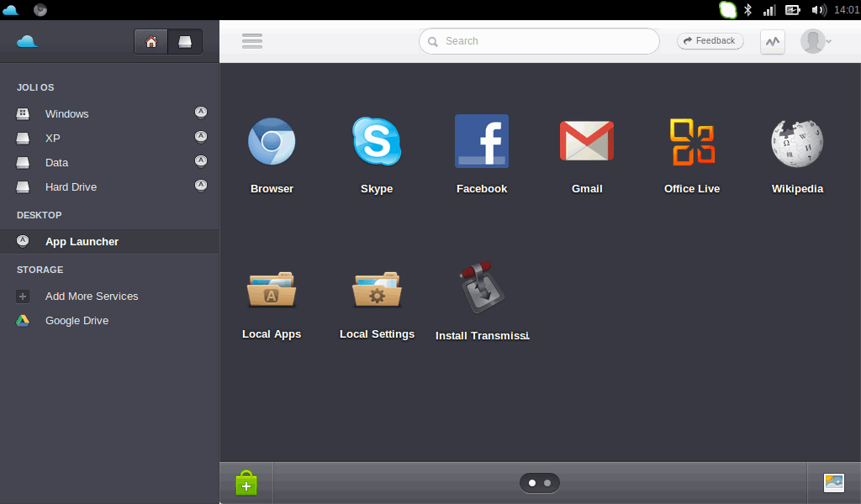Go to second launcher page dot

pyautogui.click(x=547, y=483)
